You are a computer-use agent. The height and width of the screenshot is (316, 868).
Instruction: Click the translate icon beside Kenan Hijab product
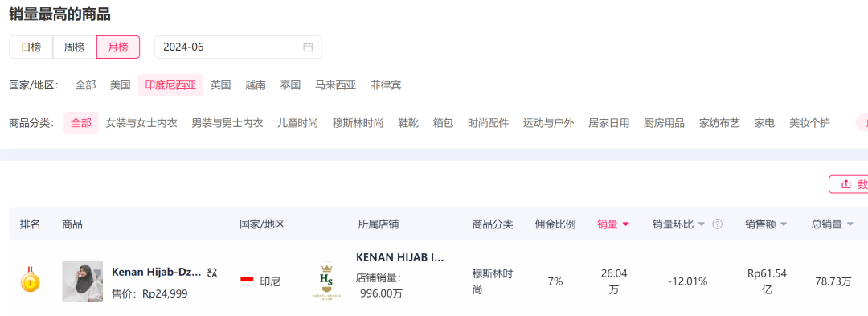[x=212, y=272]
